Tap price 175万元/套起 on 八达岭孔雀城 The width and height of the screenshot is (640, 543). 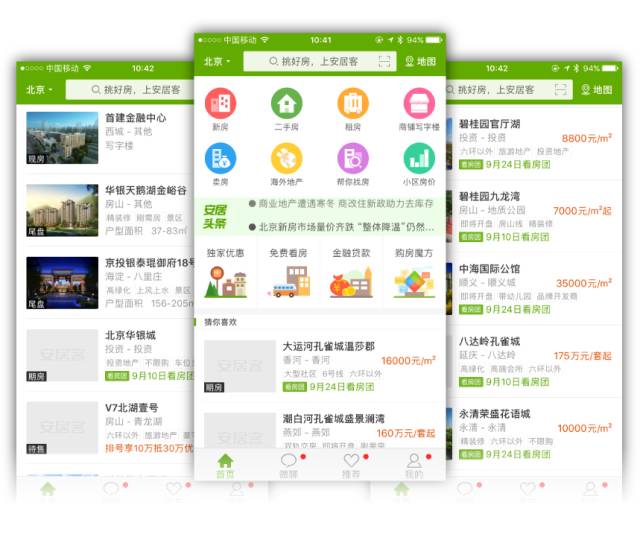[582, 356]
